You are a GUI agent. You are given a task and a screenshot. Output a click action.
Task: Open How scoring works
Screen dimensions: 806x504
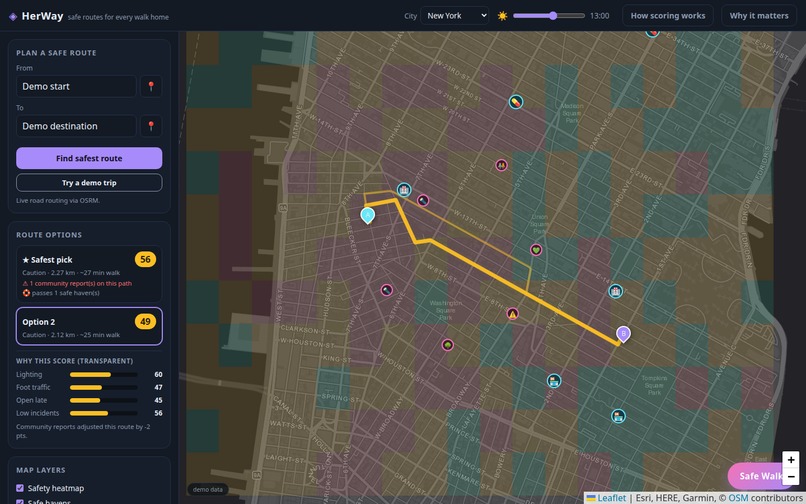coord(668,15)
